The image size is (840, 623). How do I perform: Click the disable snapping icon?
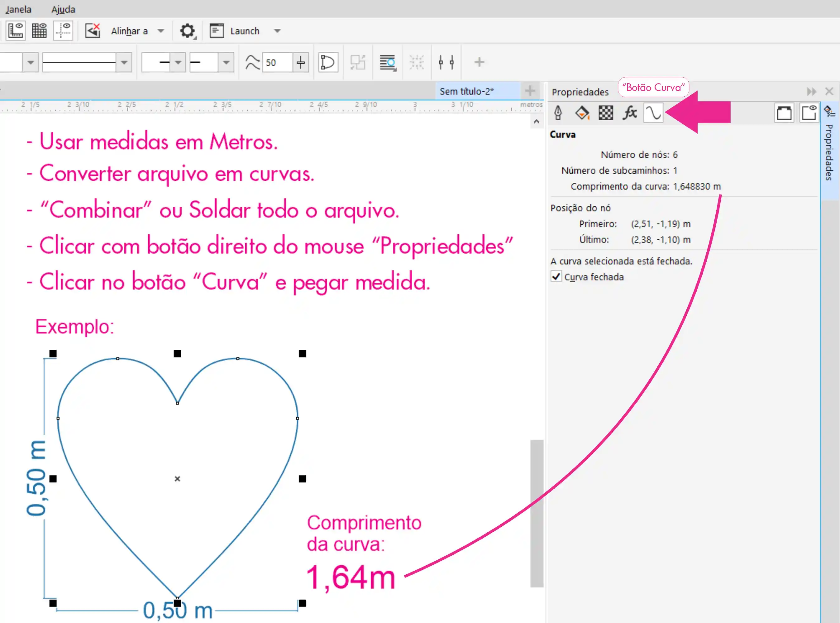pyautogui.click(x=92, y=31)
